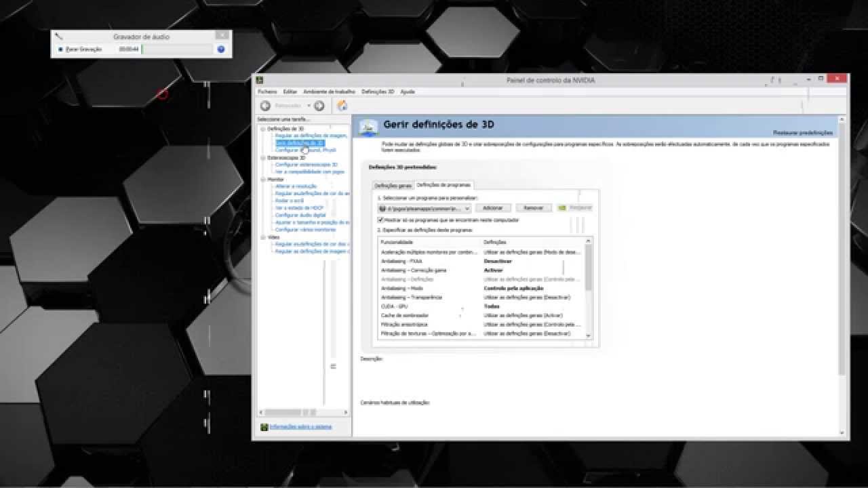Image resolution: width=868 pixels, height=488 pixels.
Task: Select the Antialiasing - Transparência row
Action: [x=482, y=297]
